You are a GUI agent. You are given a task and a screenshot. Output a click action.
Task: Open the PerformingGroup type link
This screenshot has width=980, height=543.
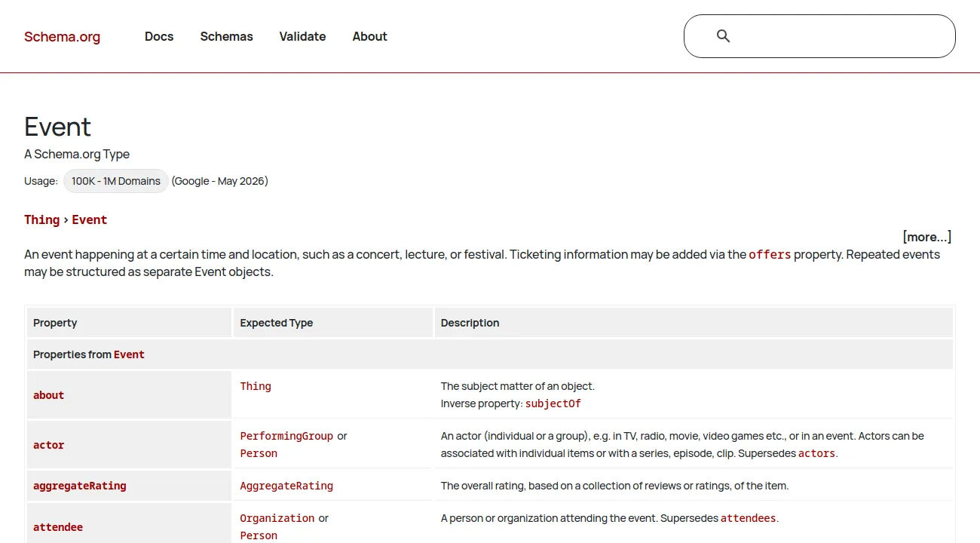pyautogui.click(x=286, y=436)
